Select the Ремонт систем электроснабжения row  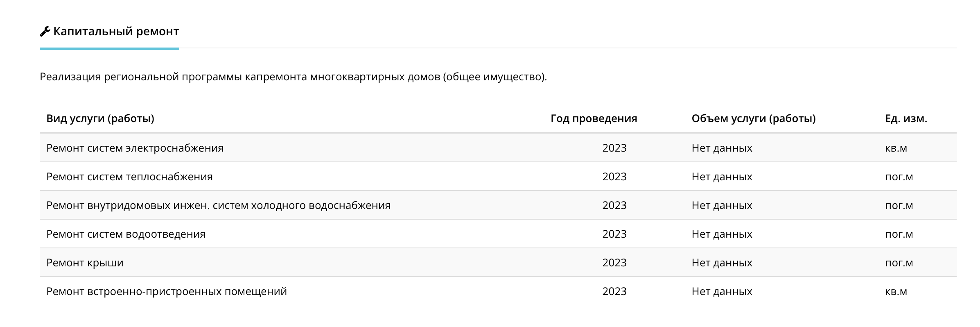pyautogui.click(x=135, y=148)
